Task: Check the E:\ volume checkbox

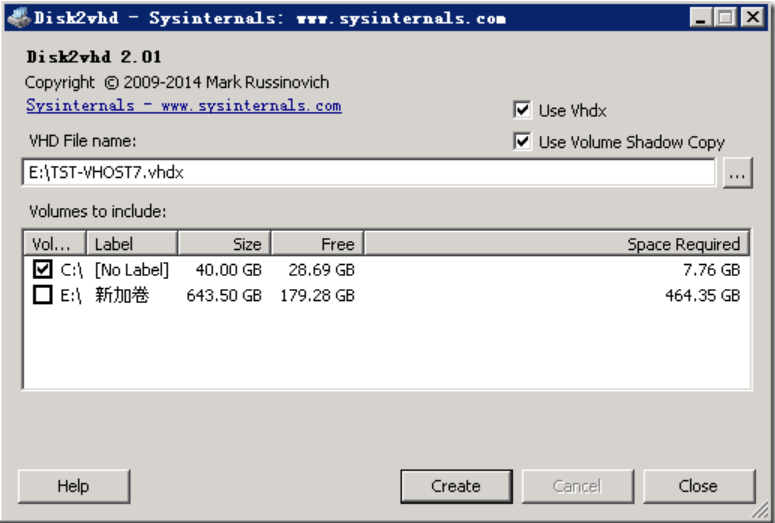Action: point(43,295)
